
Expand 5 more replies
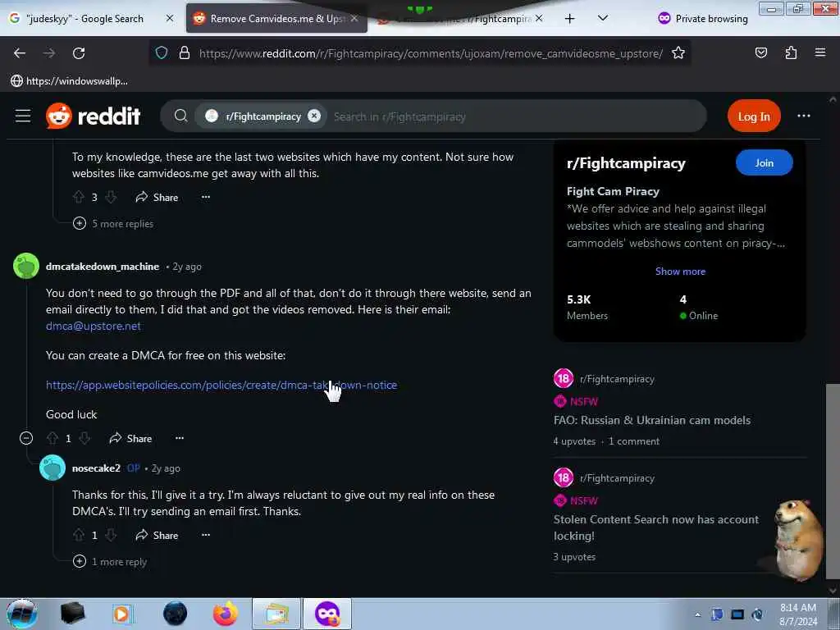pos(113,223)
